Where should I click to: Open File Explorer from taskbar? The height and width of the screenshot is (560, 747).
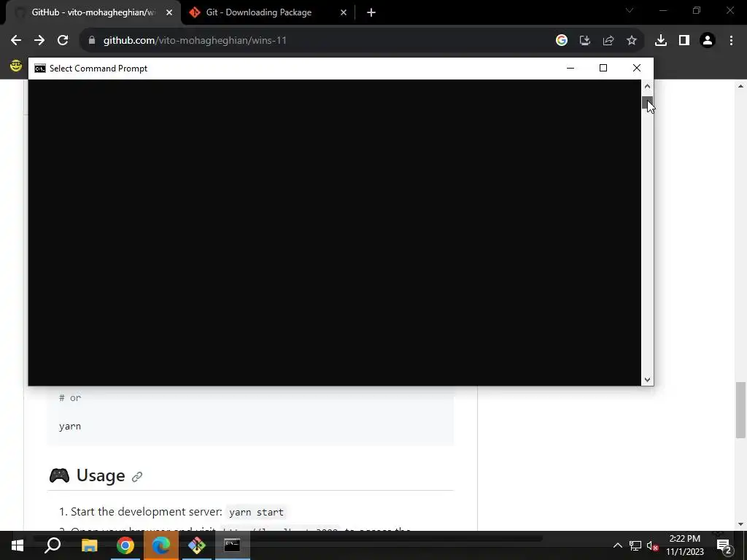89,545
